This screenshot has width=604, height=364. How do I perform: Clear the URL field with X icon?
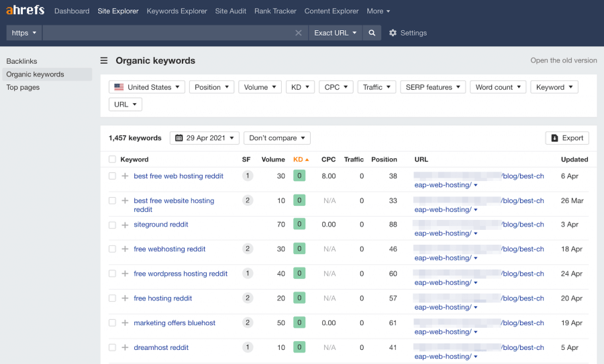point(299,33)
